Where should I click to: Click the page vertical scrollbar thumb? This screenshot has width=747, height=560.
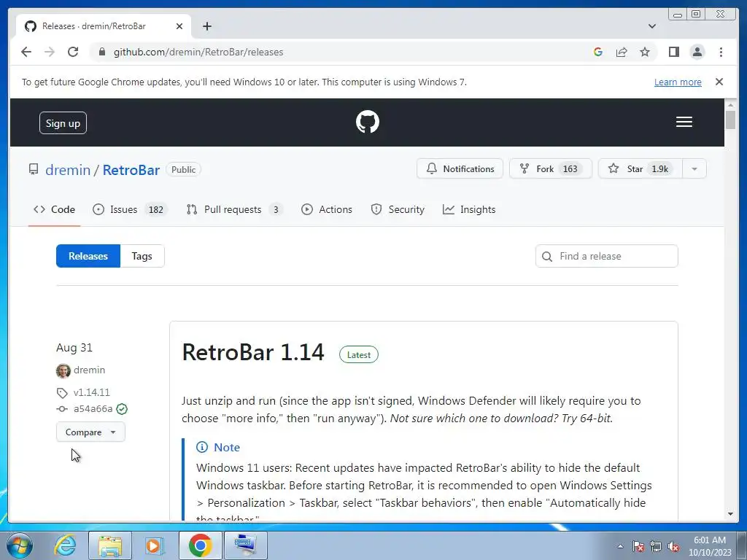730,120
